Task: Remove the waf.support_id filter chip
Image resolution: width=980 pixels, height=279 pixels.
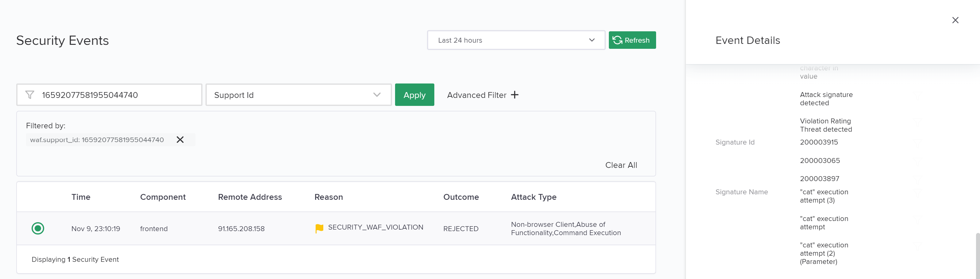Action: coord(180,140)
